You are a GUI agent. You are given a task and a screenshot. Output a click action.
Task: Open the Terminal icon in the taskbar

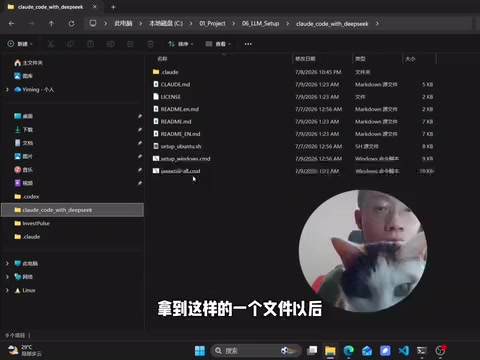coord(422,351)
